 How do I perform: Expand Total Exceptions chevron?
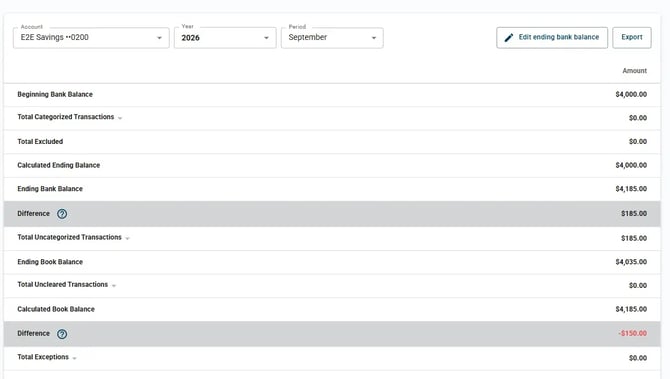tap(74, 358)
